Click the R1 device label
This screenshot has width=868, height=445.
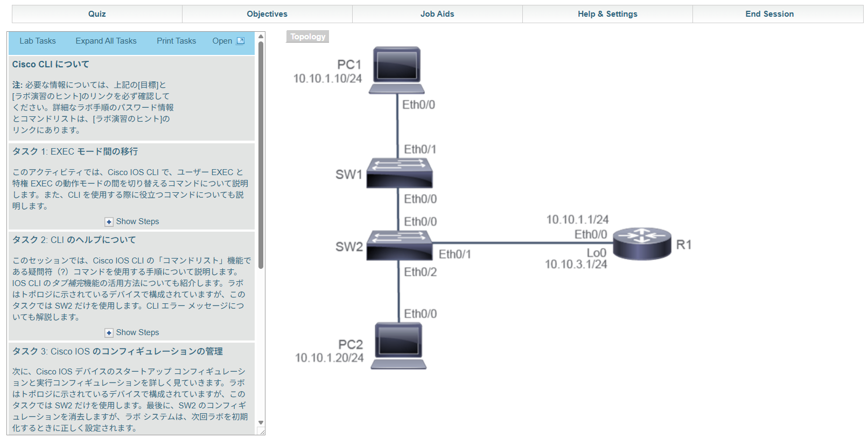(684, 245)
